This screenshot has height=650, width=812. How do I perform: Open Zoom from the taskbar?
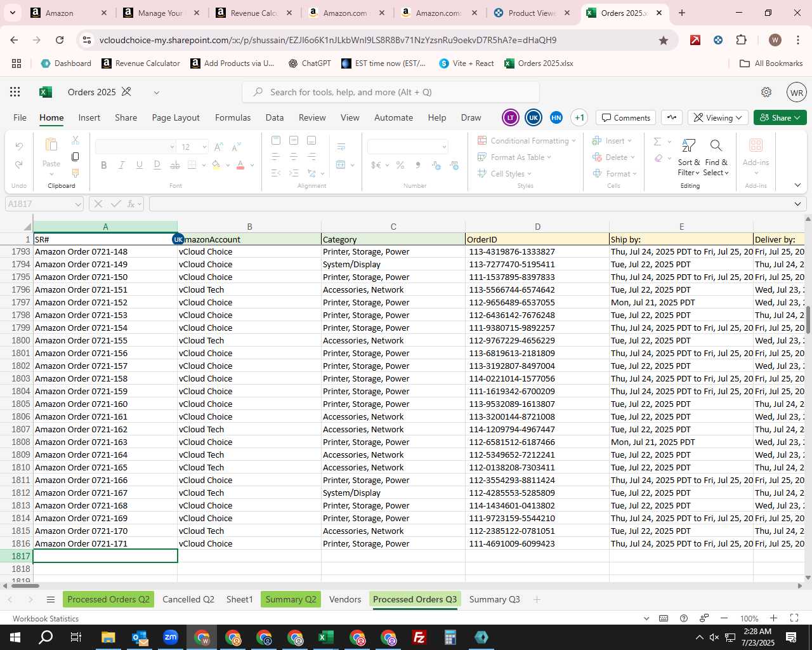tap(170, 637)
